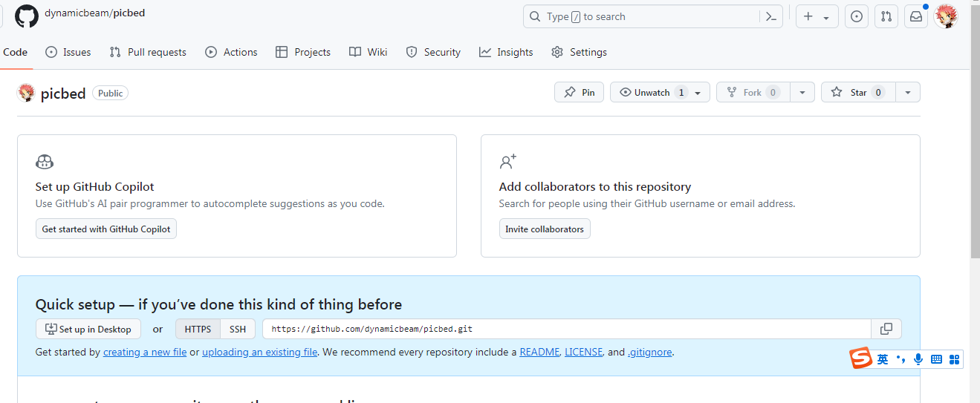The height and width of the screenshot is (403, 980).
Task: Click the page vertical scrollbar
Action: [975, 134]
